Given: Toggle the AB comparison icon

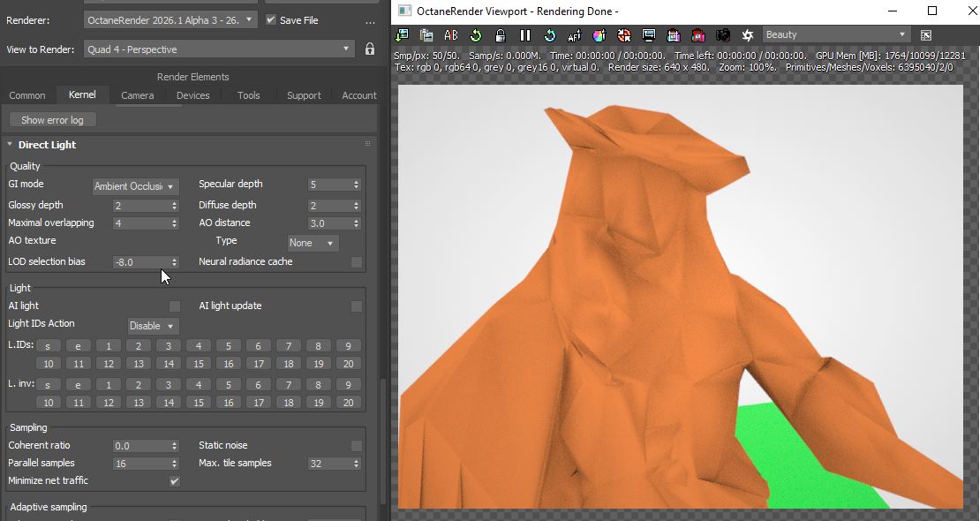Looking at the screenshot, I should (x=450, y=35).
